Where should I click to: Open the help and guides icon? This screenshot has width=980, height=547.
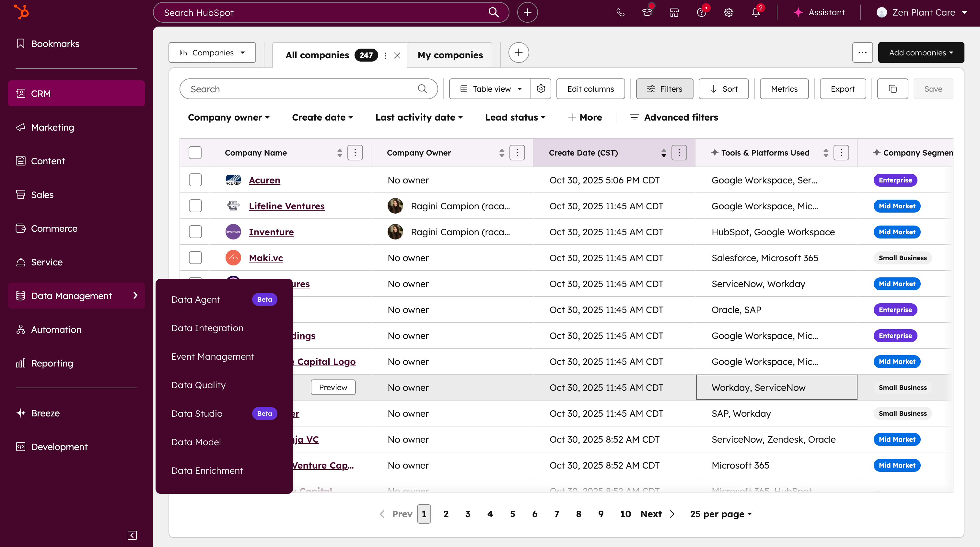click(x=701, y=13)
